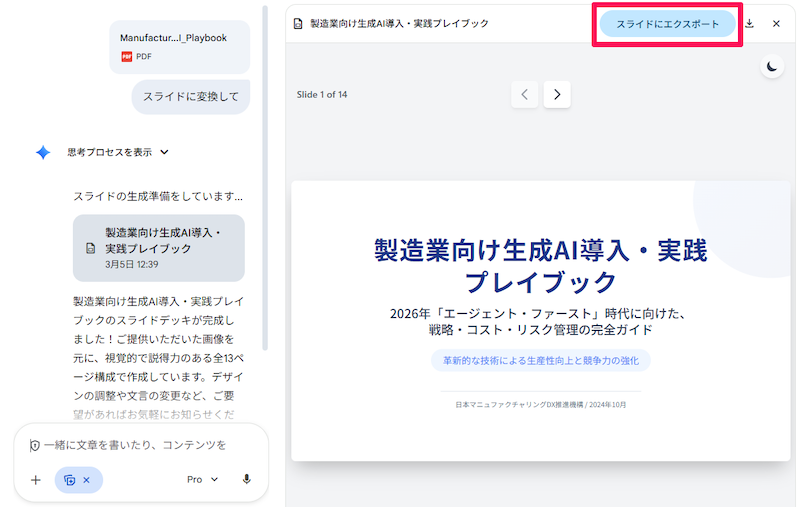Click the Slide 1 of 14 indicator
This screenshot has width=804, height=507.
pyautogui.click(x=321, y=94)
